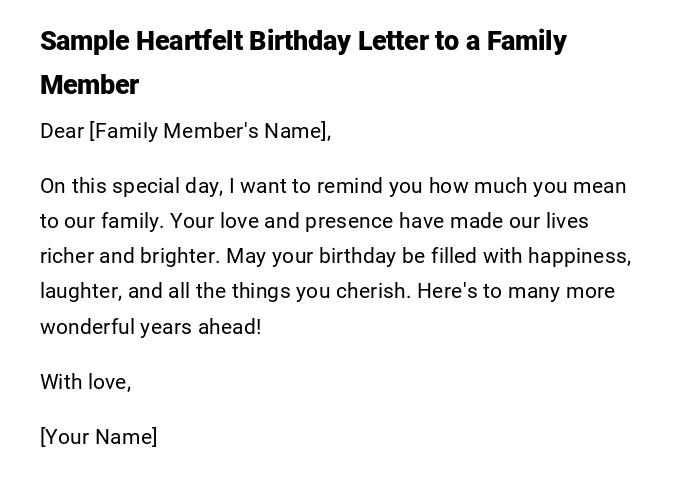Click the "With love," closing line
700x499 pixels.
(86, 381)
